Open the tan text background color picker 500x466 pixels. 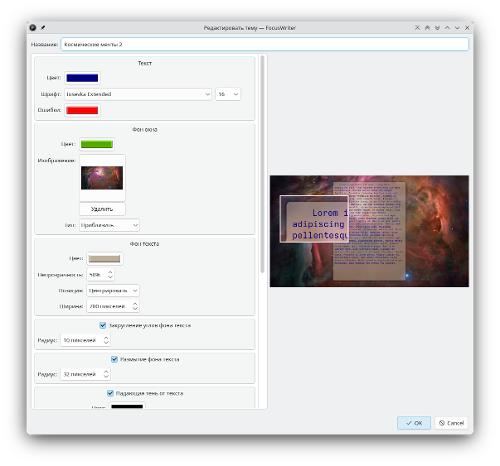click(104, 259)
